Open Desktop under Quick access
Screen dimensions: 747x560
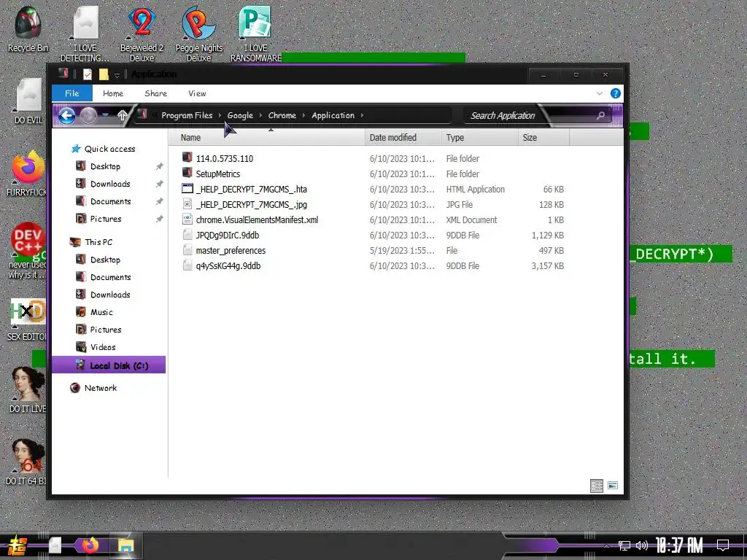coord(105,166)
